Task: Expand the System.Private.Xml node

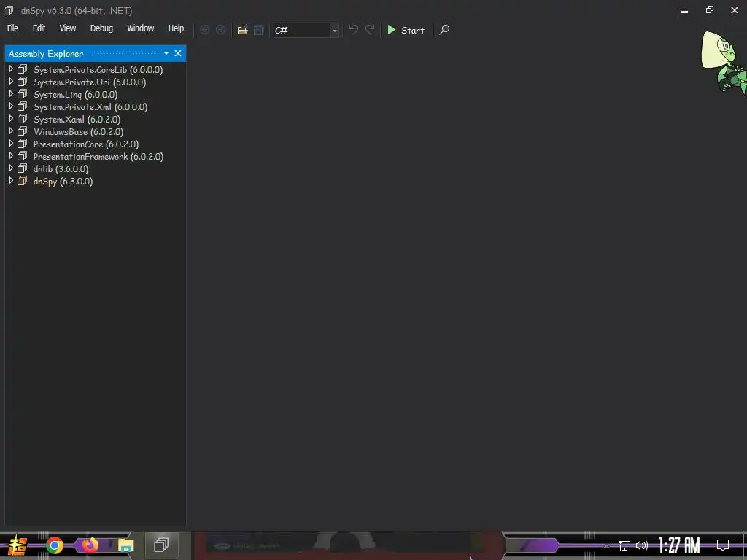Action: click(x=11, y=106)
